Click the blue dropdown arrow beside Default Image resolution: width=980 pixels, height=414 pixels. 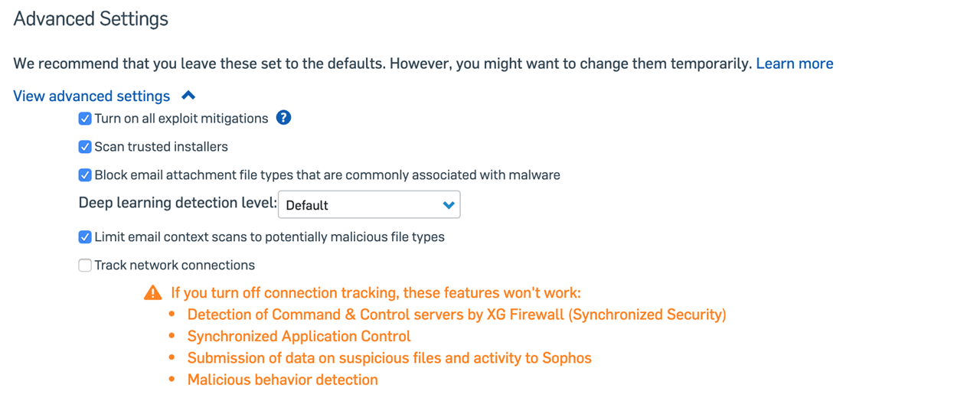click(x=449, y=205)
